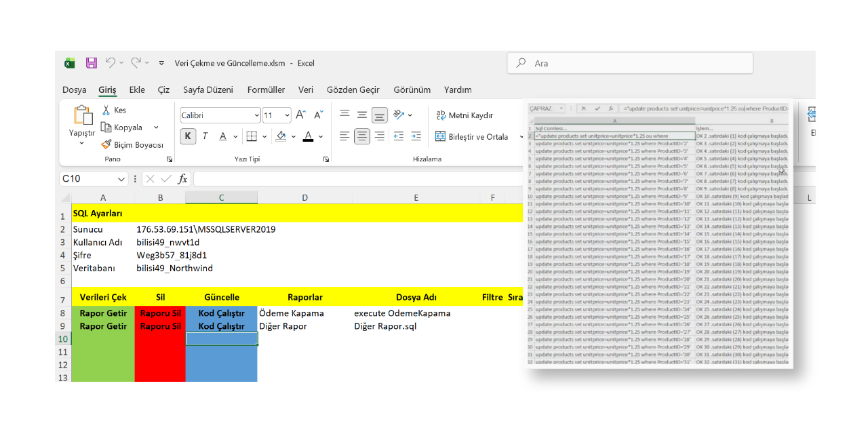Switch to the Formüller tab
The height and width of the screenshot is (434, 868).
pyautogui.click(x=266, y=90)
